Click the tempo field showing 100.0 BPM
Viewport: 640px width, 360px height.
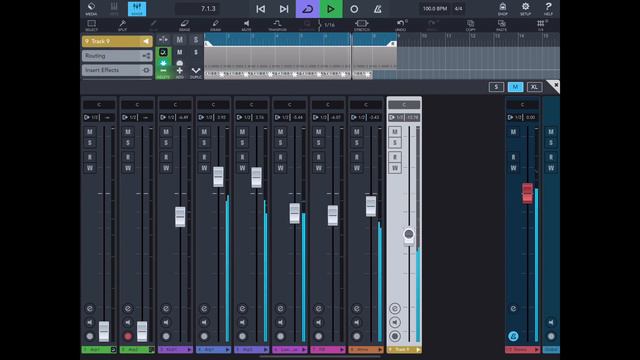(435, 9)
